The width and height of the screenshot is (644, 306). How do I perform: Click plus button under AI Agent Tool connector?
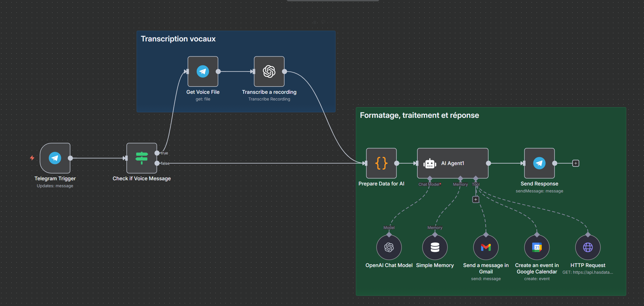[x=476, y=199]
